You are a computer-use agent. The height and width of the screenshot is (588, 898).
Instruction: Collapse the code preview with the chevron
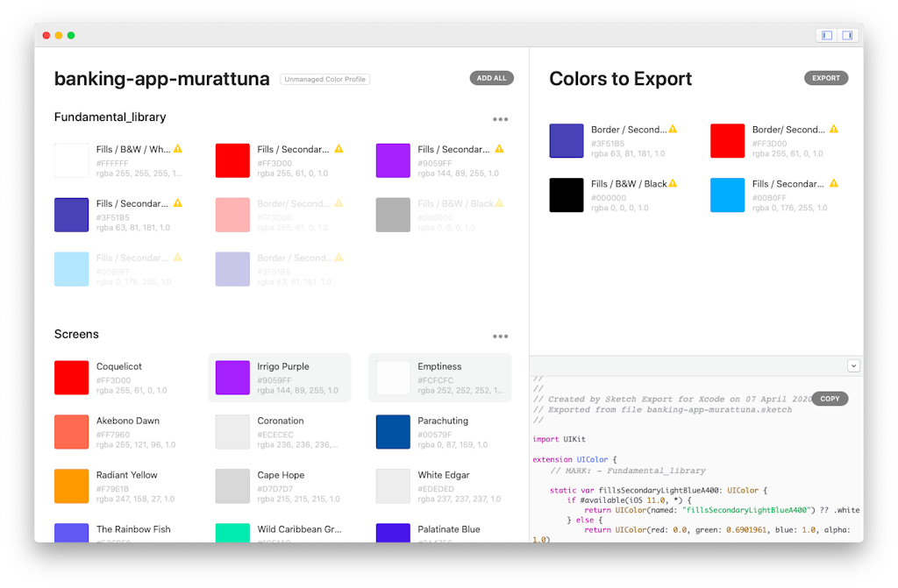pyautogui.click(x=854, y=365)
